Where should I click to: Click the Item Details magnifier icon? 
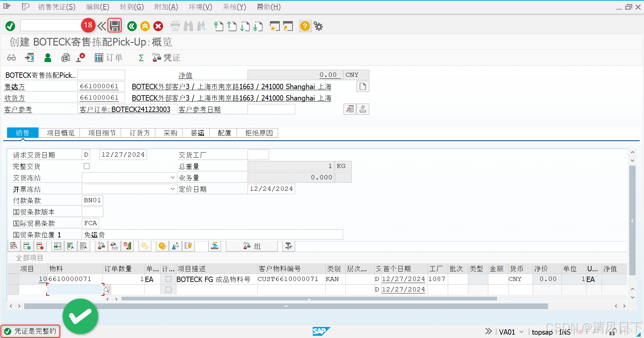pos(14,246)
